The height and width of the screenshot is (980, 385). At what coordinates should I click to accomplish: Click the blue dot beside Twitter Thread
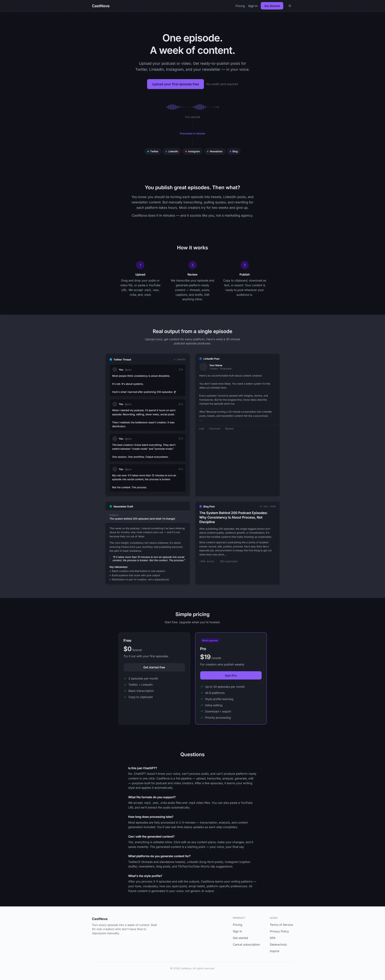111,359
